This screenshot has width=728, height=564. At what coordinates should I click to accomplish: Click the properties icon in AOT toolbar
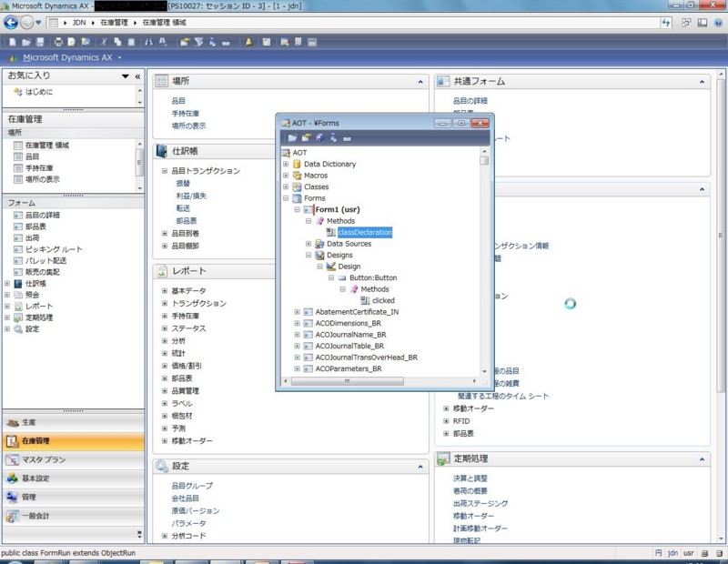click(x=306, y=138)
